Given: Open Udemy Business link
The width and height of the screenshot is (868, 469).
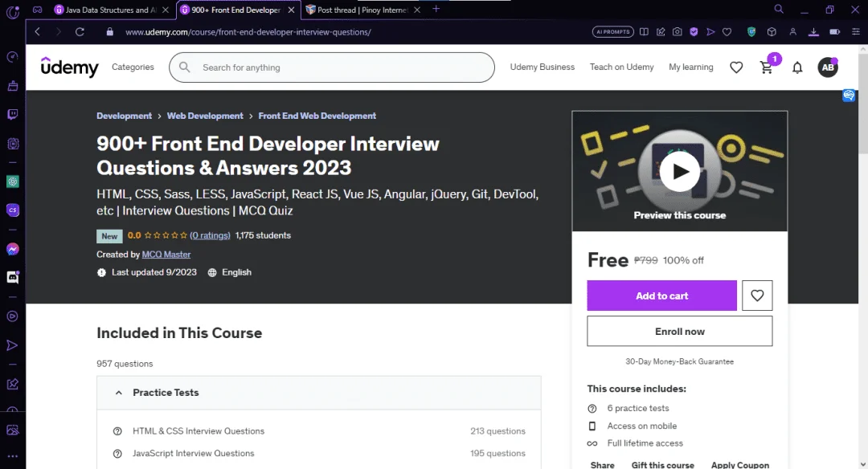Looking at the screenshot, I should click(542, 67).
